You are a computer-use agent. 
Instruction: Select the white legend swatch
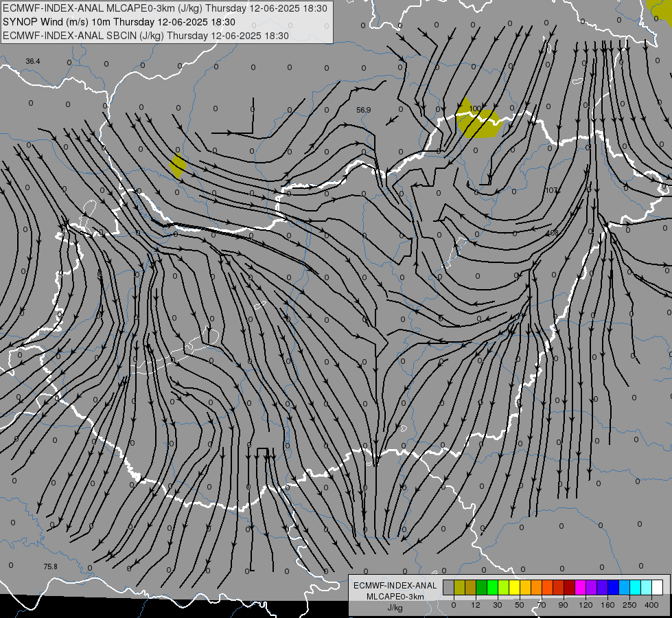tap(657, 587)
